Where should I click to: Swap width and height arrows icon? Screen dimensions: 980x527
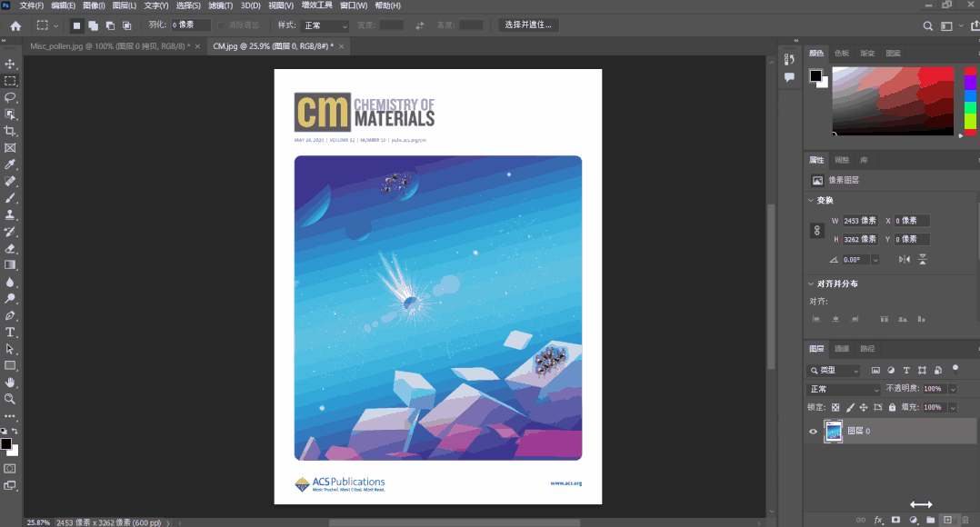pos(419,25)
